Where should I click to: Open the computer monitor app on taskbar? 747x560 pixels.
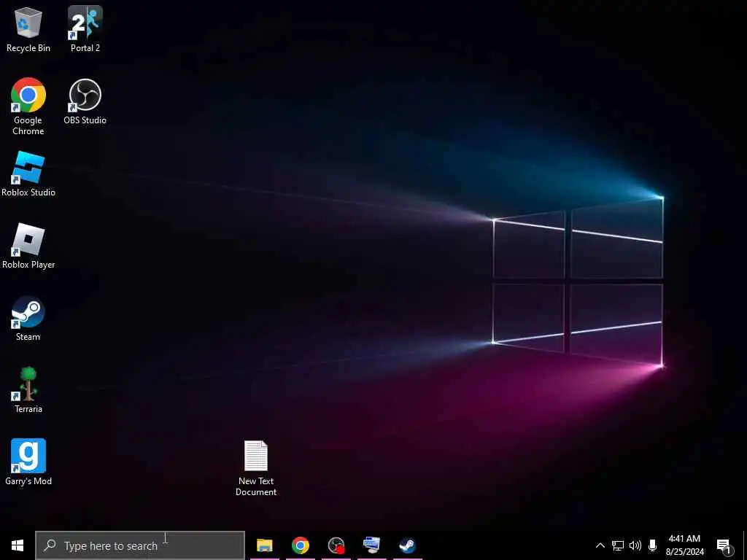point(371,545)
